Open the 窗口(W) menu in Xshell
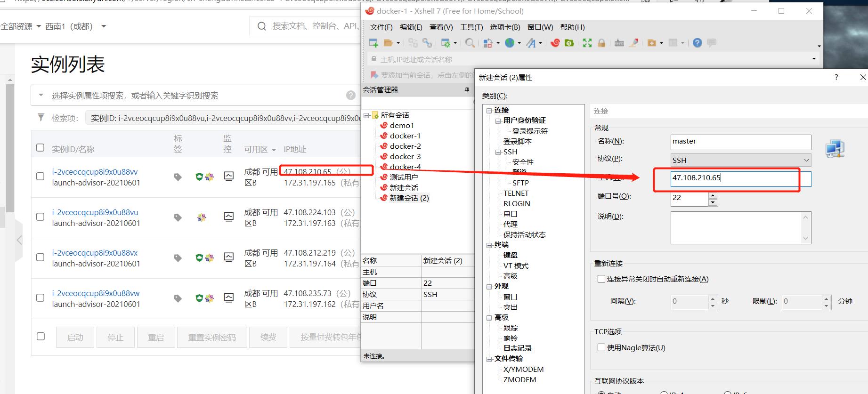This screenshot has height=394, width=868. coord(540,27)
